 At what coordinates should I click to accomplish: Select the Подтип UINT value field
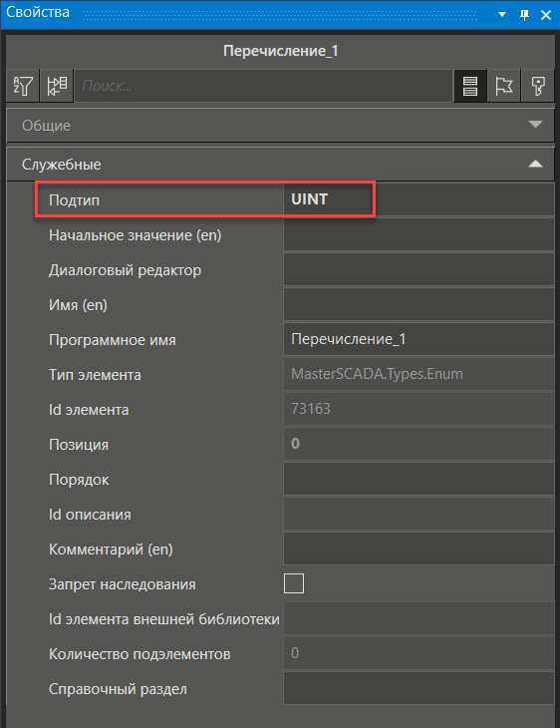(x=419, y=199)
